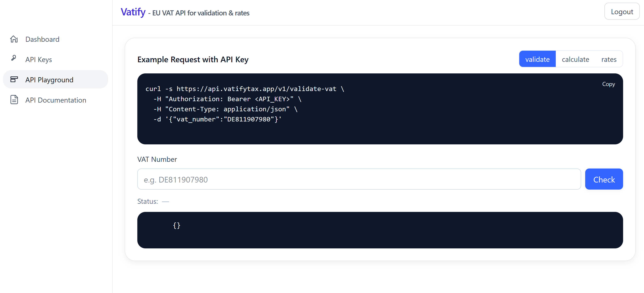Click the home icon beside Dashboard
This screenshot has width=644, height=293.
(x=14, y=39)
